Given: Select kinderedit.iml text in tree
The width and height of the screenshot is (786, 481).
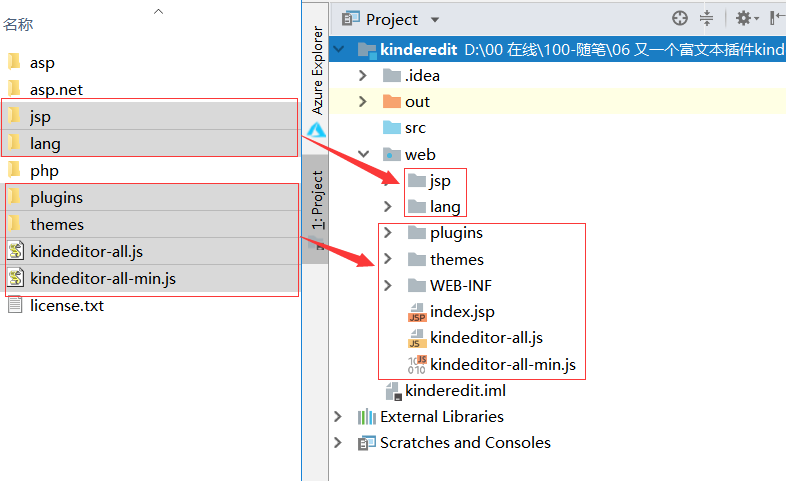Looking at the screenshot, I should [455, 390].
